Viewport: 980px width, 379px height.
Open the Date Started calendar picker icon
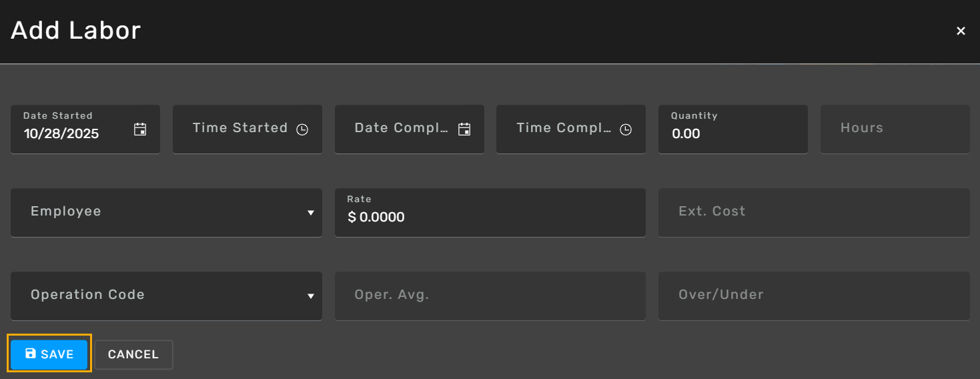140,129
